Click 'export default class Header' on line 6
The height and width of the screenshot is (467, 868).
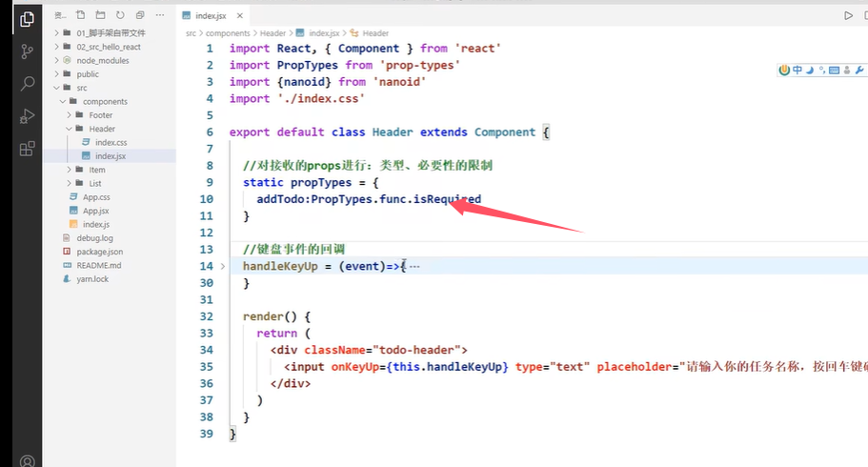[x=321, y=132]
